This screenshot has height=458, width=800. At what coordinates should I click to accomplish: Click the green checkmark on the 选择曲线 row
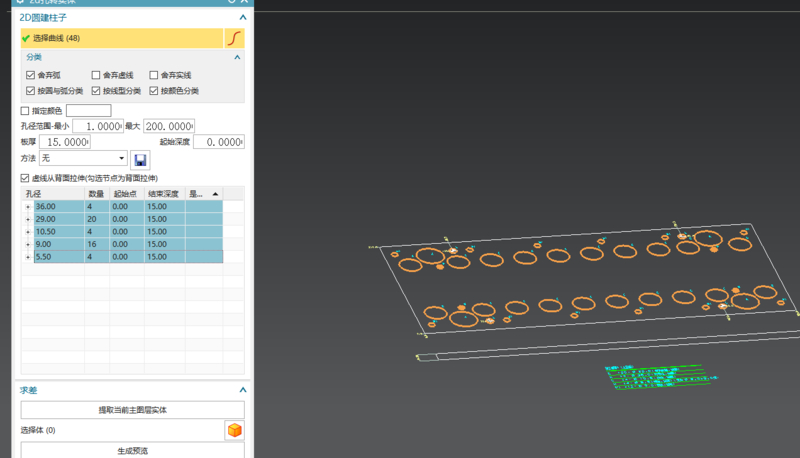tap(26, 38)
